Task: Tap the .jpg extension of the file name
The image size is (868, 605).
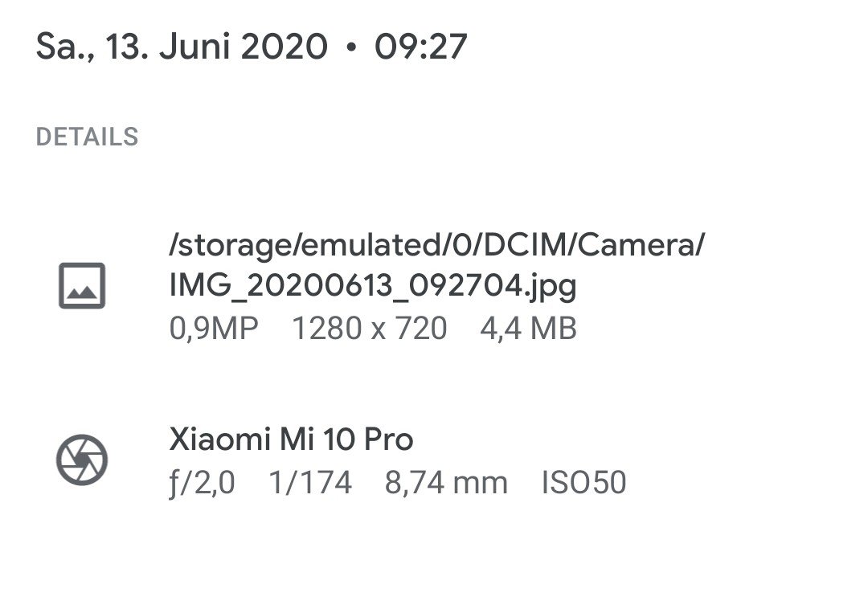Action: pos(549,288)
